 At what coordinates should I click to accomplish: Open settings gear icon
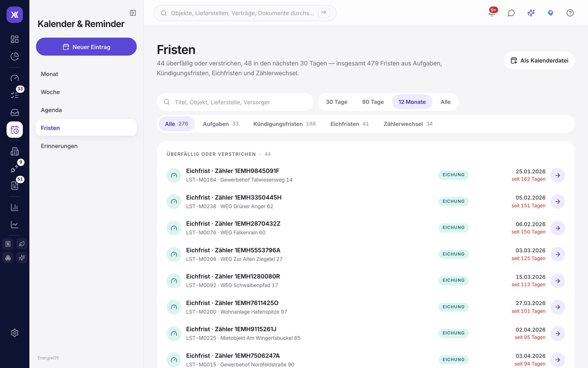(x=15, y=333)
